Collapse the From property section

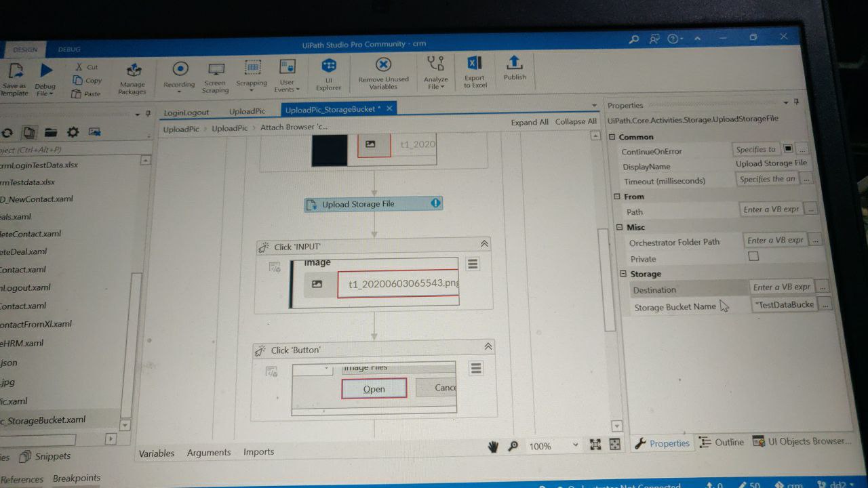pos(616,197)
